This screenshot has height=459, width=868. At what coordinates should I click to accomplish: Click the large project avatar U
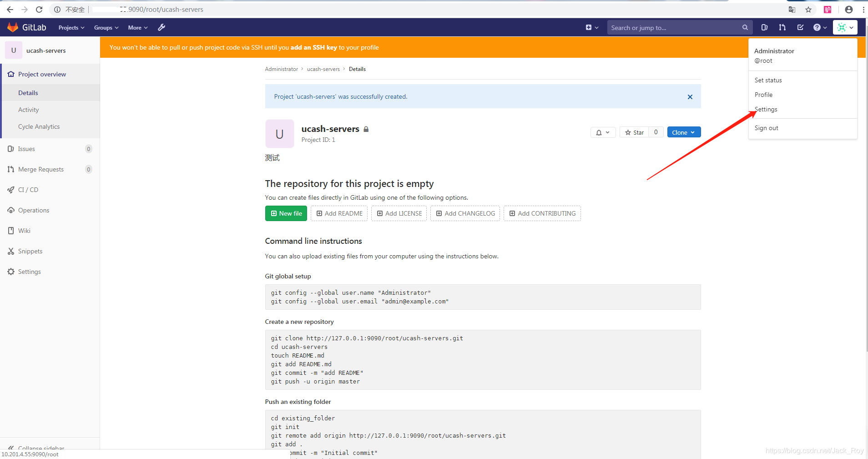tap(279, 134)
